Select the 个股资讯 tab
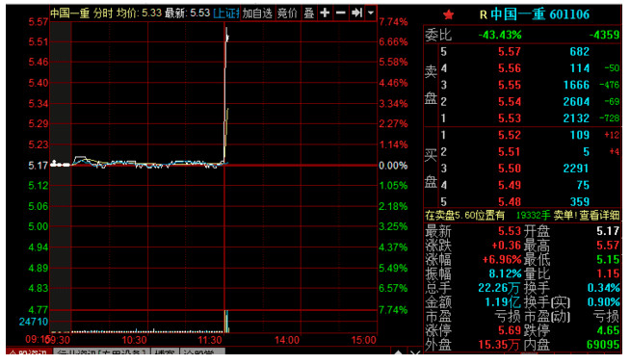630x364 pixels. (28, 351)
